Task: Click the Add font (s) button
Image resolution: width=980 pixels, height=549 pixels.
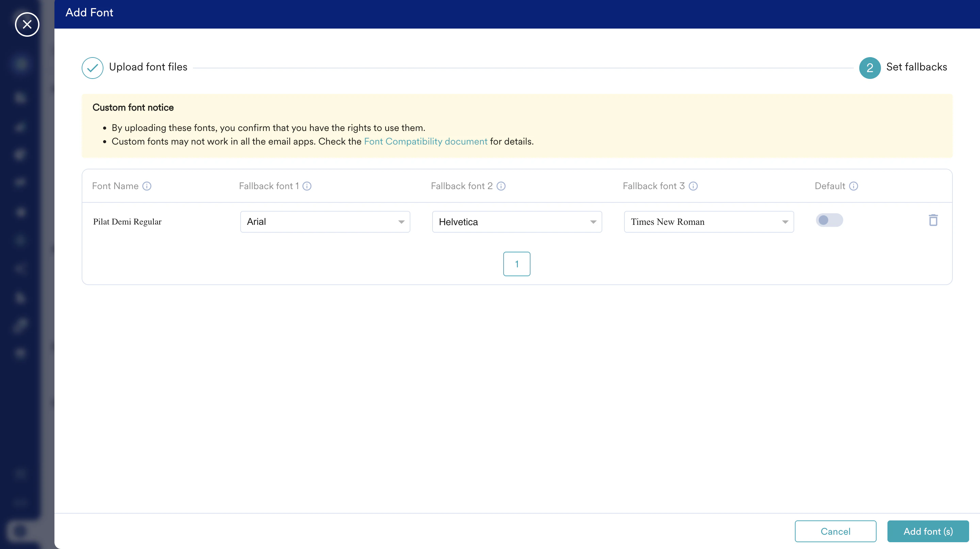Action: [x=928, y=531]
